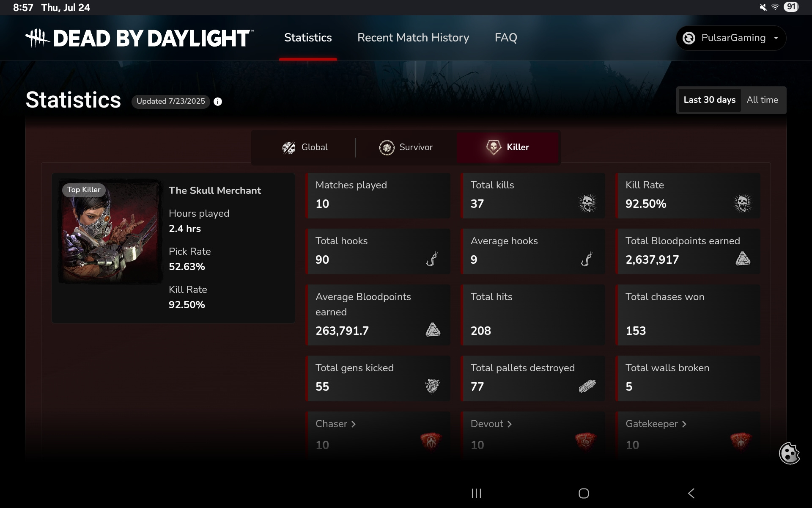Image resolution: width=812 pixels, height=508 pixels.
Task: Click the info icon beside Updated date
Action: coord(218,102)
